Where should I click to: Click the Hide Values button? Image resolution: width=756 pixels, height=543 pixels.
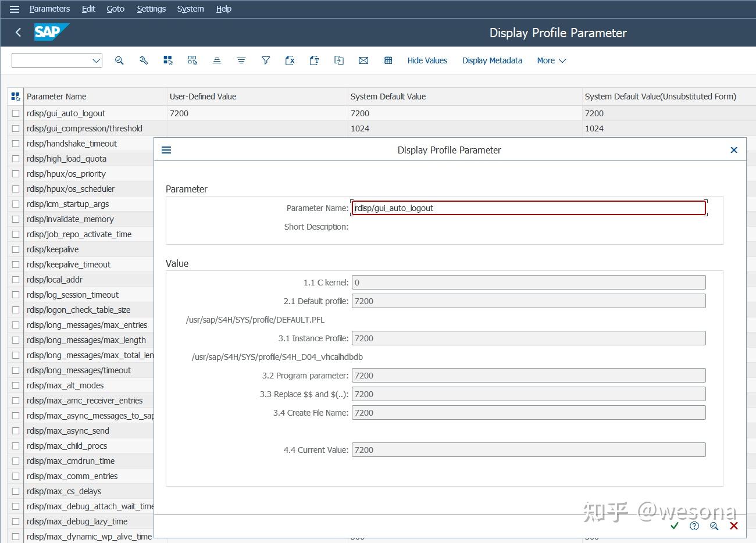(427, 60)
